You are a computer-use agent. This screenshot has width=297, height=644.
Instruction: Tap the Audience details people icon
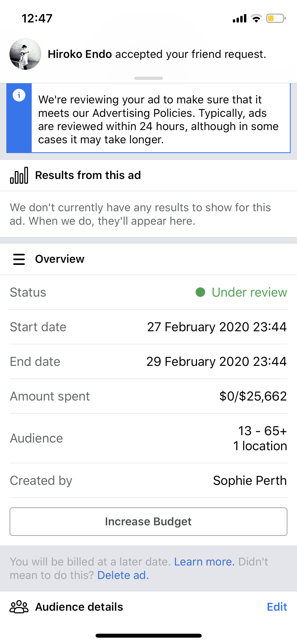click(19, 607)
